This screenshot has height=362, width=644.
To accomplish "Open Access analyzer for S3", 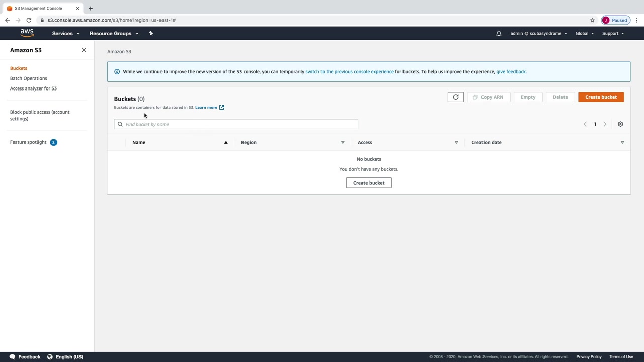I will click(x=33, y=88).
